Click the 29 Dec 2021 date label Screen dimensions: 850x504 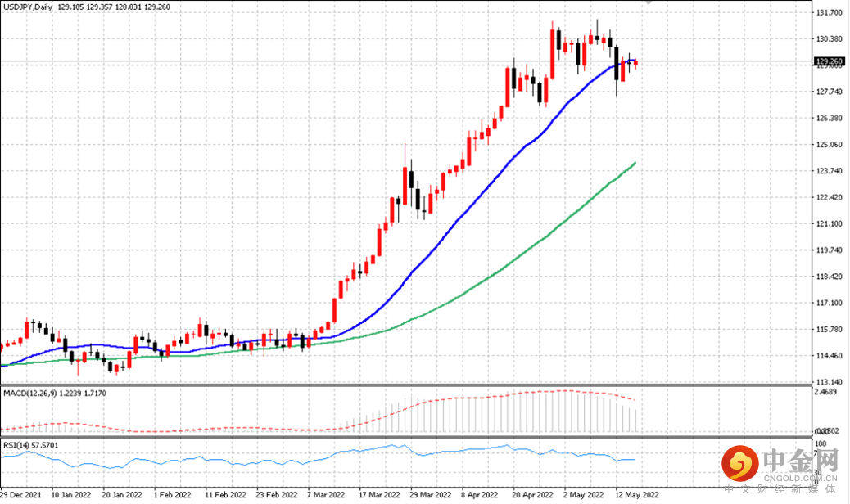(x=20, y=495)
